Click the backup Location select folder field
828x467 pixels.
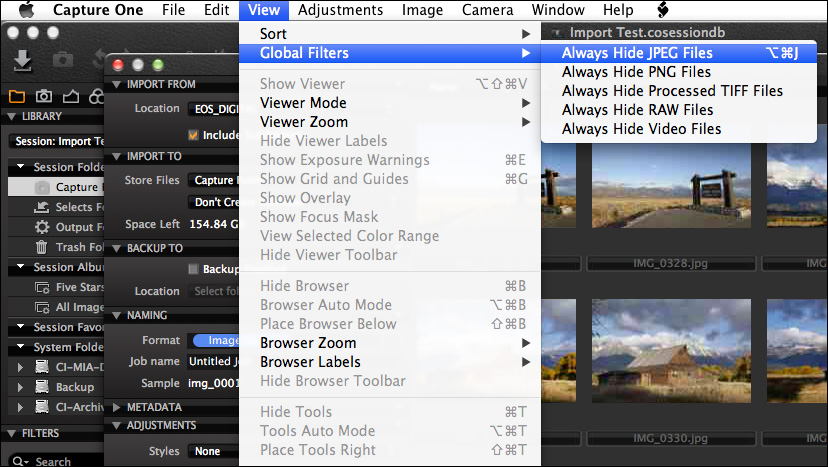click(214, 291)
